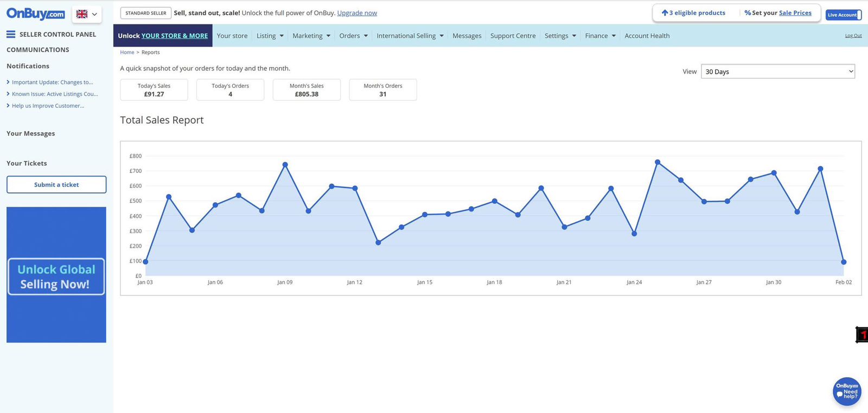Click the percent icon beside Sale Prices
This screenshot has width=868, height=413.
point(747,12)
